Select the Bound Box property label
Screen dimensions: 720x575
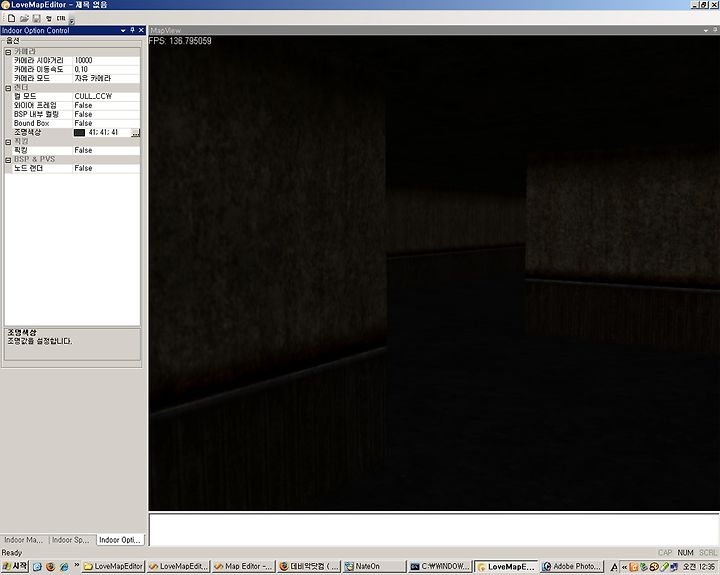31,124
